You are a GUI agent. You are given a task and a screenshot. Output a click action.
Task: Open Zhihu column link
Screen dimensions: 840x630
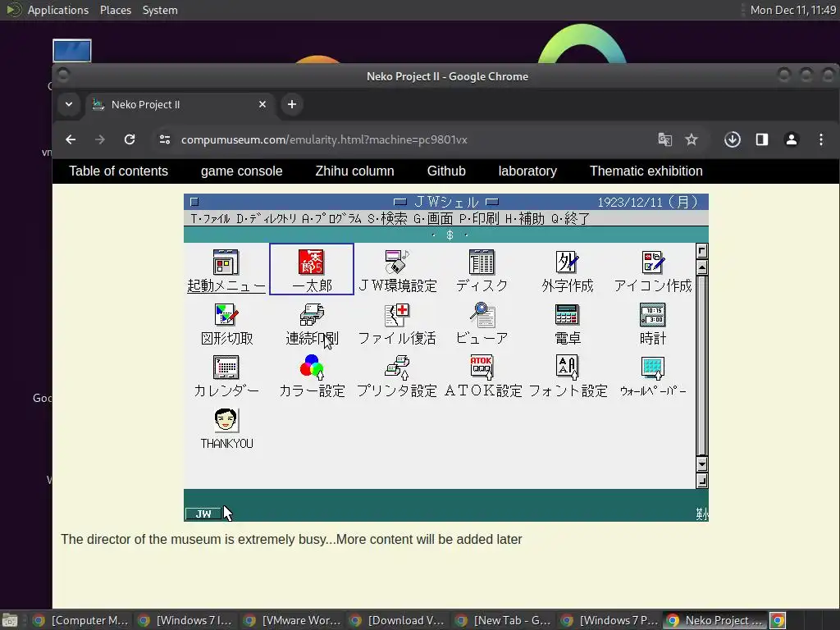354,171
